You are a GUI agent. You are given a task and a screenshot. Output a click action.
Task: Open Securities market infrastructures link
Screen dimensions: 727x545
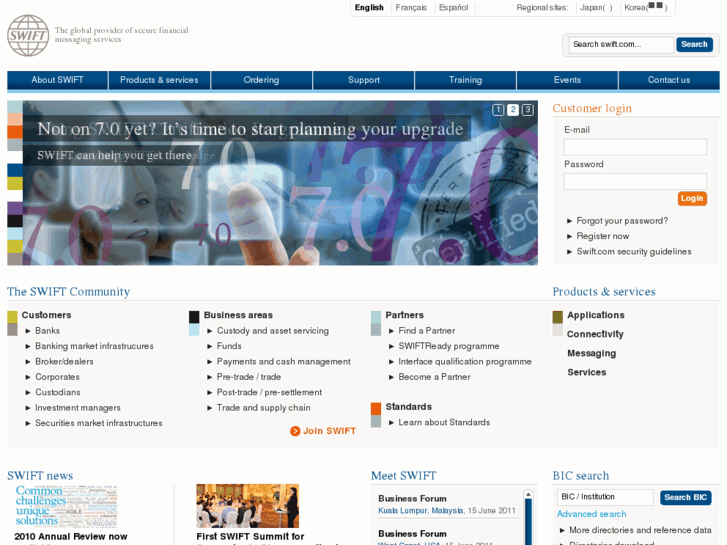pos(98,423)
